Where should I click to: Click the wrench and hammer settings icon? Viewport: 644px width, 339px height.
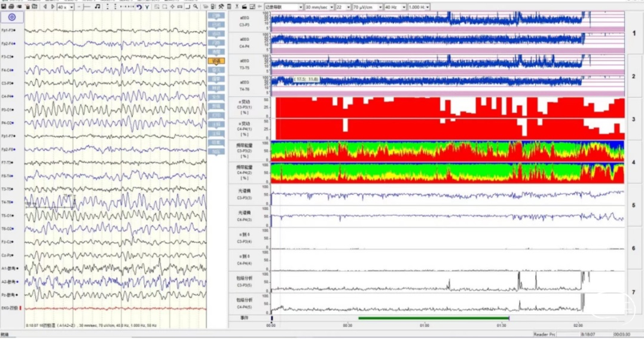(221, 7)
